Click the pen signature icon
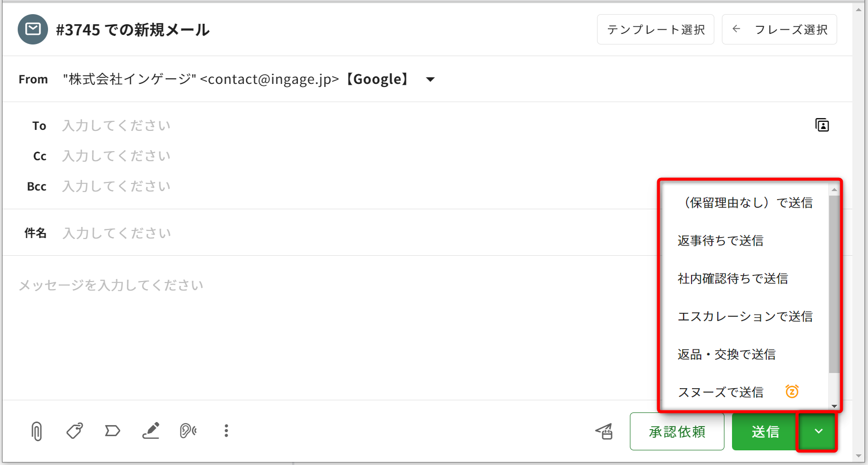Screen dimensions: 868x465 [x=151, y=431]
